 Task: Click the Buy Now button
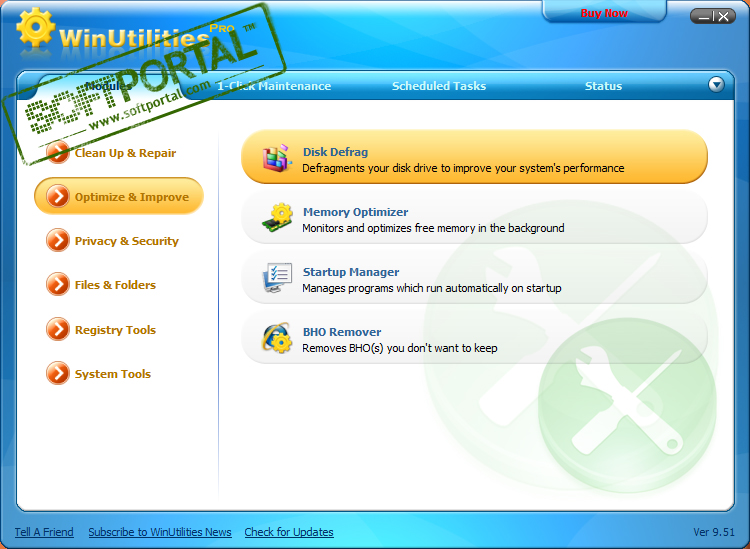pos(604,13)
